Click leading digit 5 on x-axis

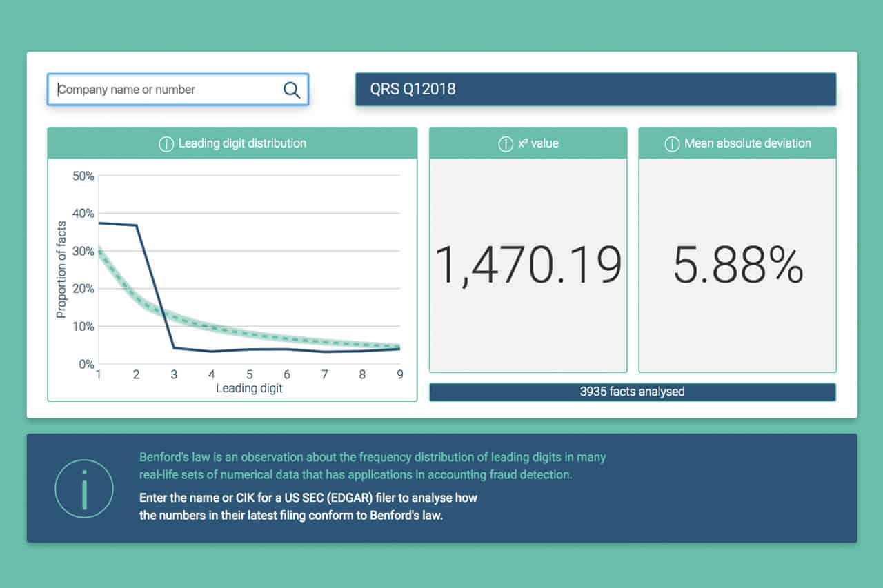click(249, 375)
